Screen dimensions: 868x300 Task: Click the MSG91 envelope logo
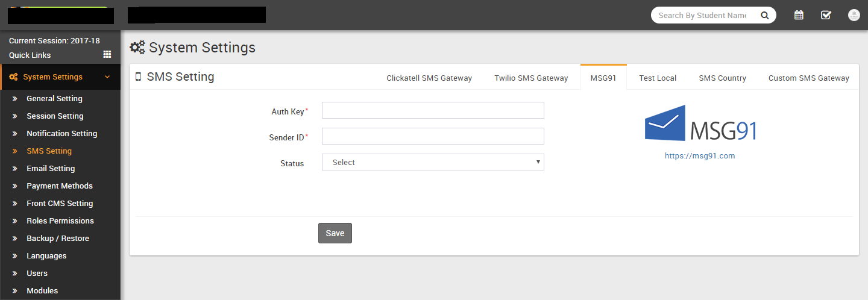point(665,123)
